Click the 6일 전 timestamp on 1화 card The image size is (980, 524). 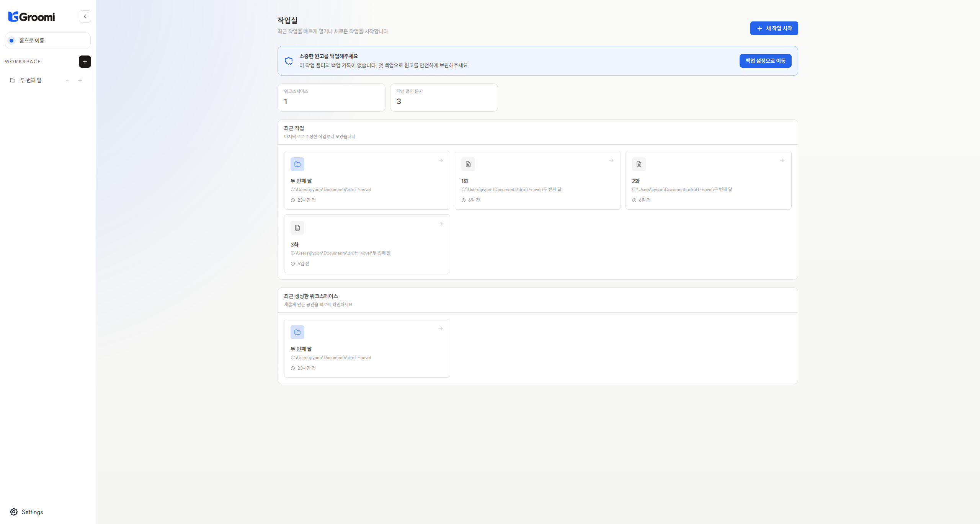(474, 200)
